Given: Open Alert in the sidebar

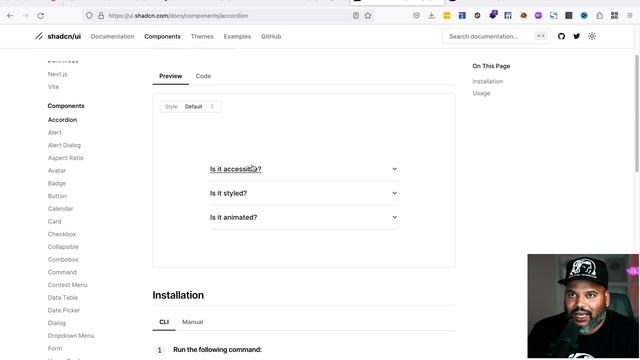Looking at the screenshot, I should click(x=55, y=132).
